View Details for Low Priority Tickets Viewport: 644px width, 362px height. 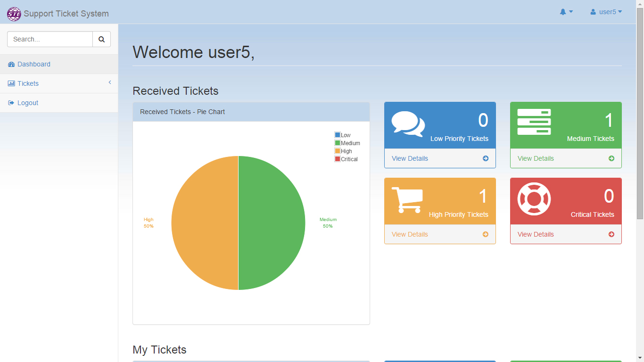(x=410, y=158)
